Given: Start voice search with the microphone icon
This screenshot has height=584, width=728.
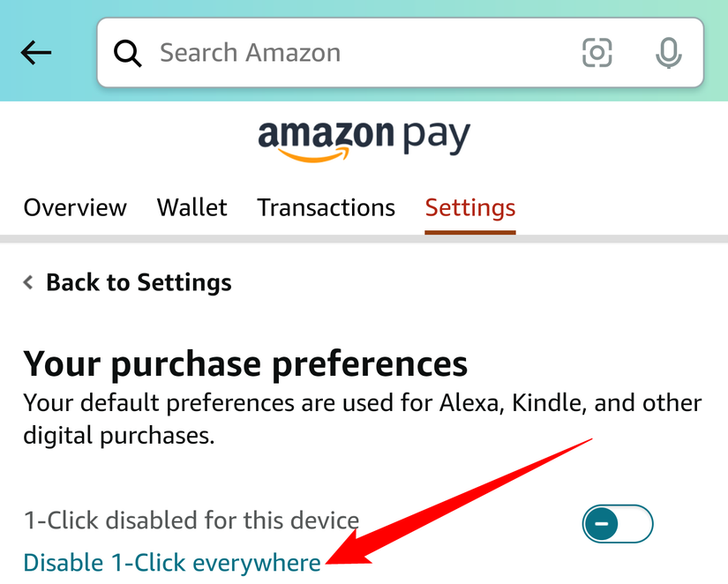Looking at the screenshot, I should click(669, 53).
